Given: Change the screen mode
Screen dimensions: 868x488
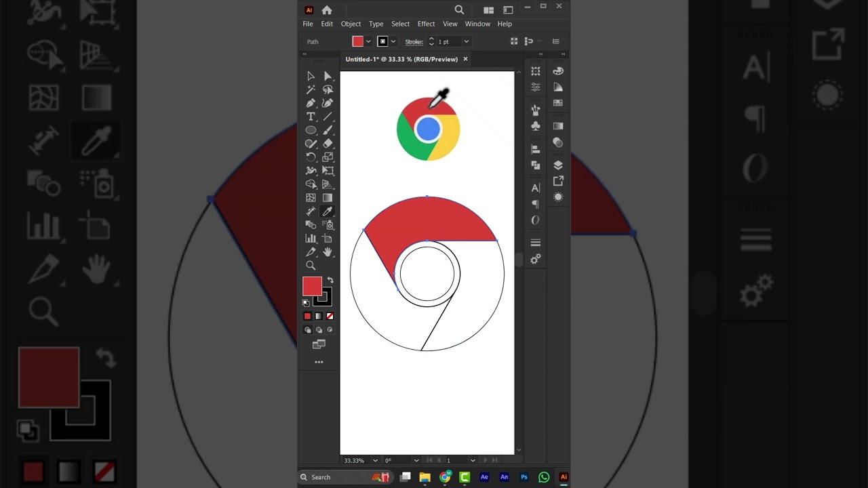Looking at the screenshot, I should click(319, 344).
